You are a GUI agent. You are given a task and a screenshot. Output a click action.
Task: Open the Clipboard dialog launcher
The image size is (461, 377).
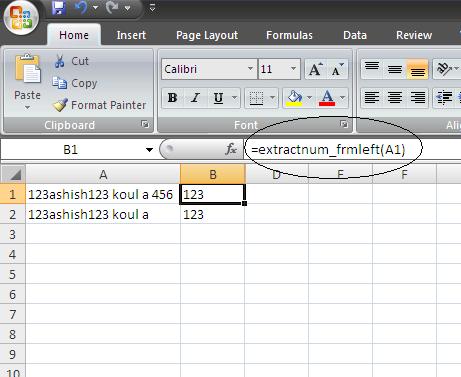145,124
